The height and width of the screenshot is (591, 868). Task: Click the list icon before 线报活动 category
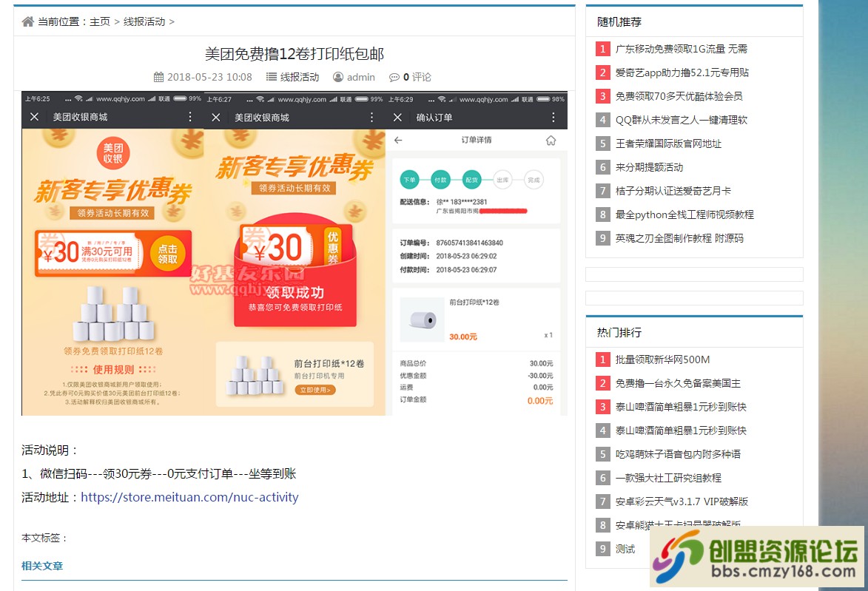click(272, 77)
